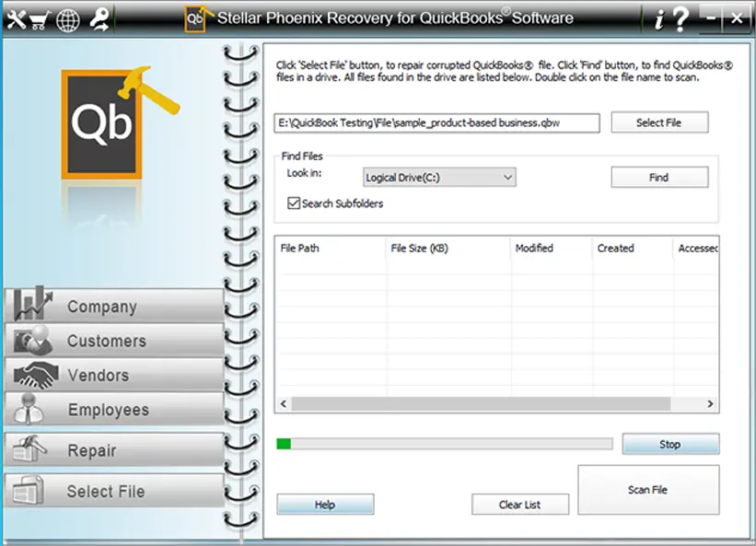Viewport: 756px width, 546px height.
Task: Click the Scan File button
Action: [648, 490]
